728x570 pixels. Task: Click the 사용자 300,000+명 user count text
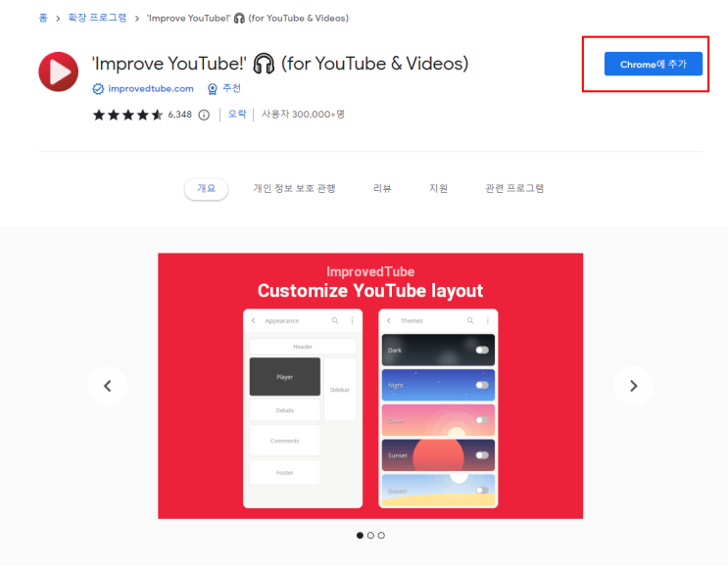(x=303, y=115)
